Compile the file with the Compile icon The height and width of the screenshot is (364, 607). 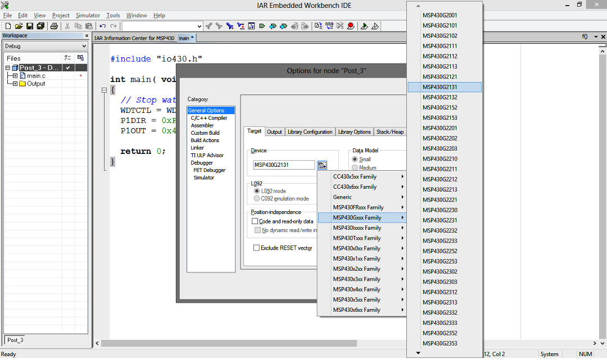pyautogui.click(x=318, y=26)
